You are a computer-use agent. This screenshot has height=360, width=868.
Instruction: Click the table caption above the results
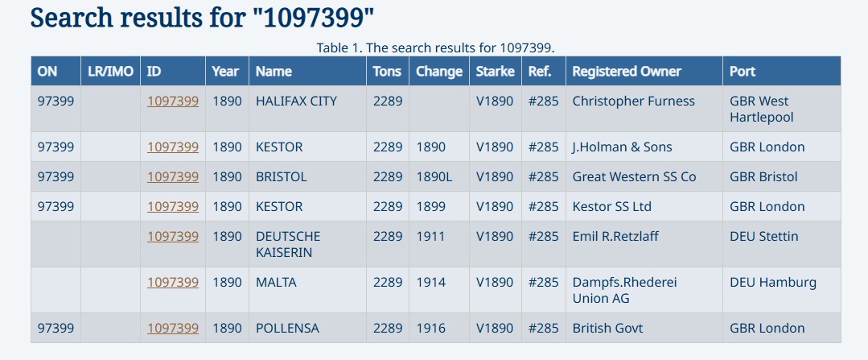click(435, 48)
